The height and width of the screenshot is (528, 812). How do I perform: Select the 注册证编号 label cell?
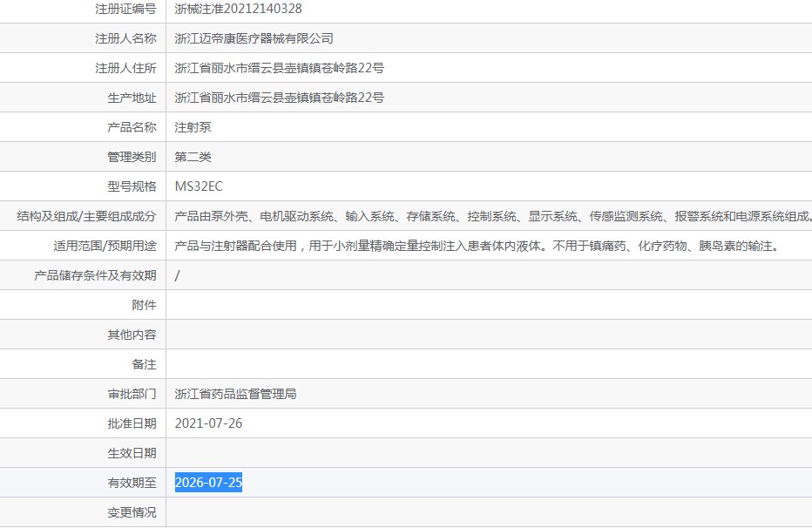pyautogui.click(x=125, y=9)
